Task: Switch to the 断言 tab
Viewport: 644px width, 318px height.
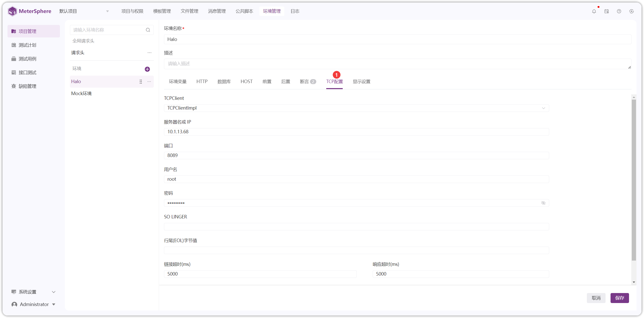Action: coord(308,82)
